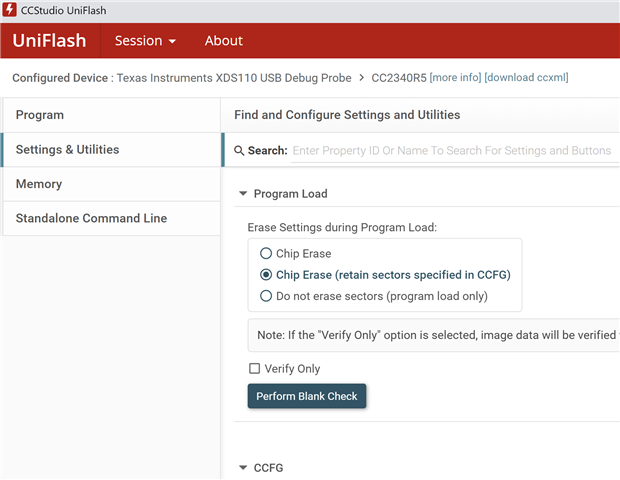Select Chip Erase retain sectors in CCFG

pyautogui.click(x=266, y=275)
